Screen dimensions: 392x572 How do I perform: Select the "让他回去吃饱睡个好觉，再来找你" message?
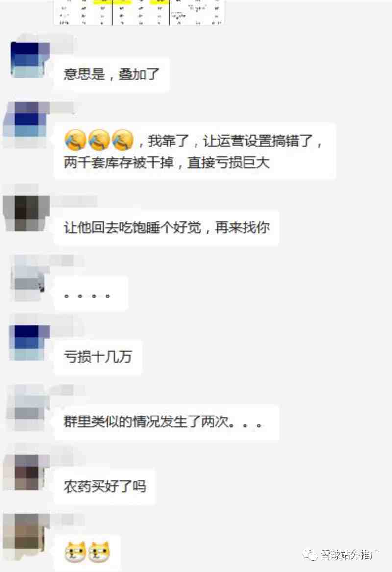167,228
